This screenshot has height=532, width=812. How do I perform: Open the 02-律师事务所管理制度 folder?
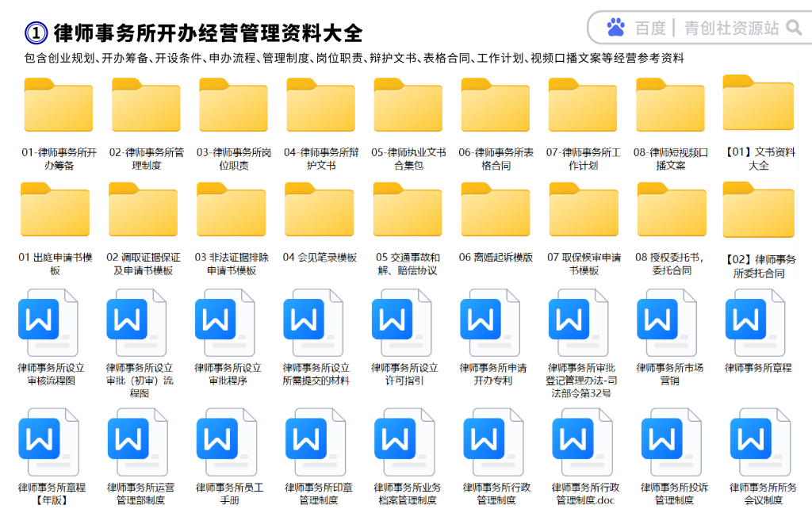point(146,111)
